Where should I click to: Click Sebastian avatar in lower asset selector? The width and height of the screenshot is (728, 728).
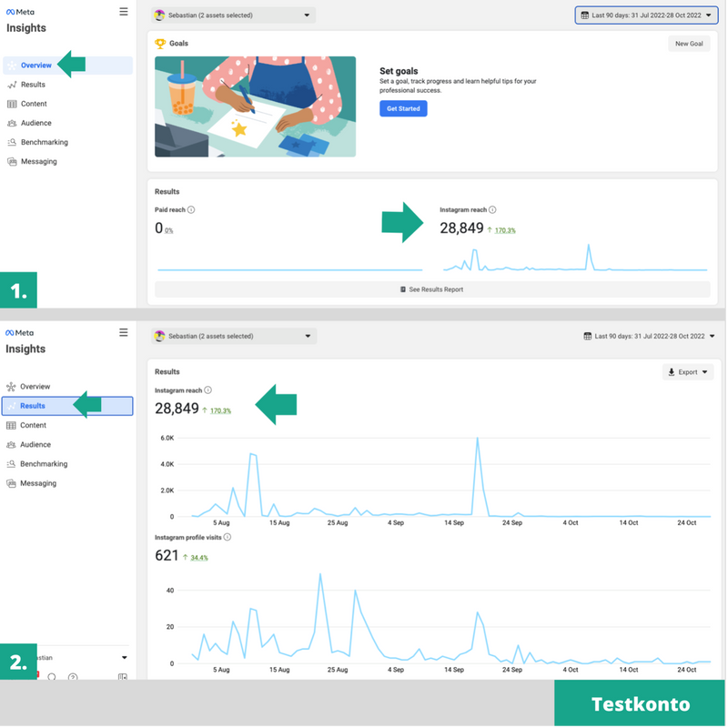[x=160, y=337]
